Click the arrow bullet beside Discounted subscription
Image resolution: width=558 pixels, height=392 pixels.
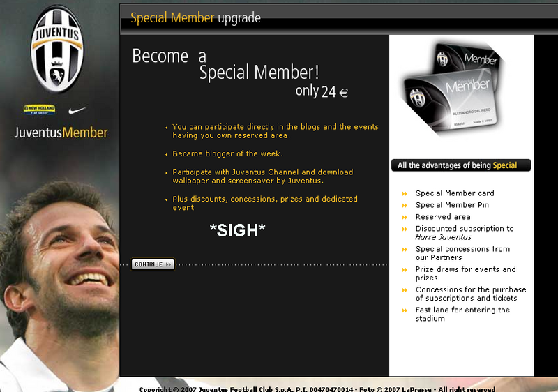tap(405, 229)
